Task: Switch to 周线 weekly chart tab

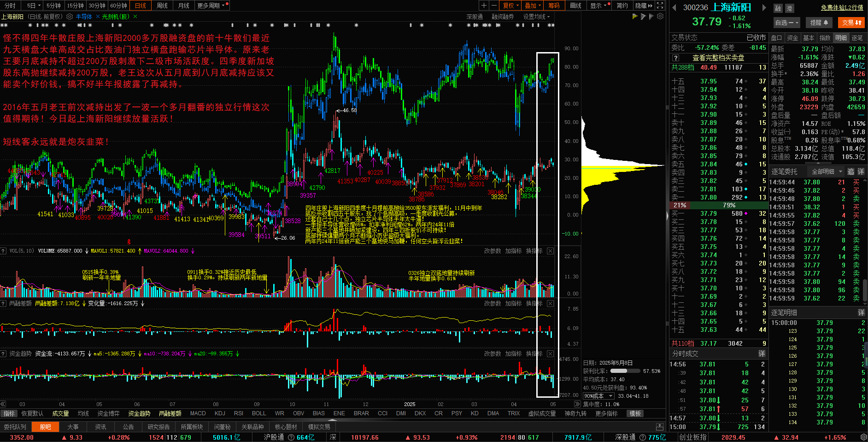Action: click(162, 6)
